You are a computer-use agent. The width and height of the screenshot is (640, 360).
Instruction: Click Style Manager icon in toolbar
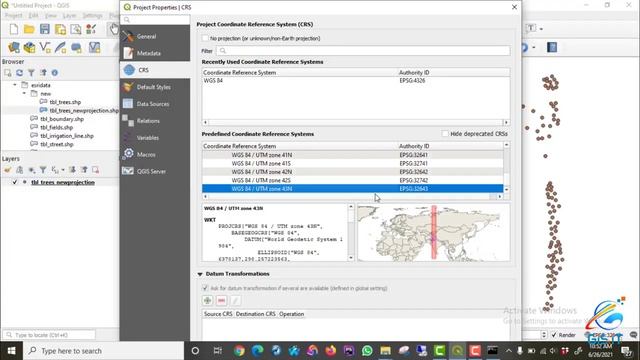point(91,29)
